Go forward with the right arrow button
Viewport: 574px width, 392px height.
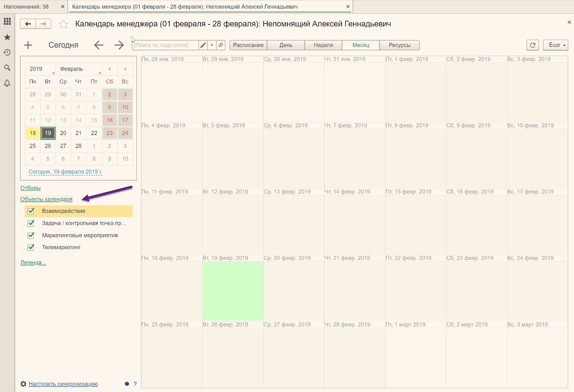pos(43,24)
